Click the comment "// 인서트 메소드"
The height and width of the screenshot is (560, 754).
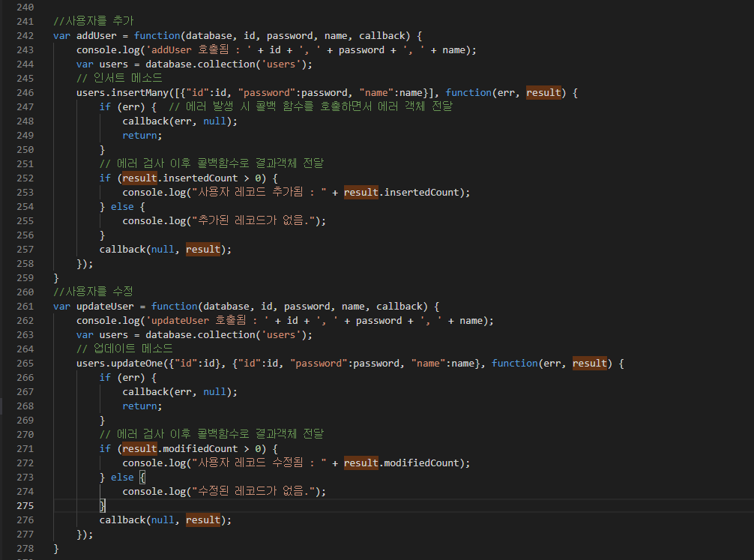[x=119, y=78]
